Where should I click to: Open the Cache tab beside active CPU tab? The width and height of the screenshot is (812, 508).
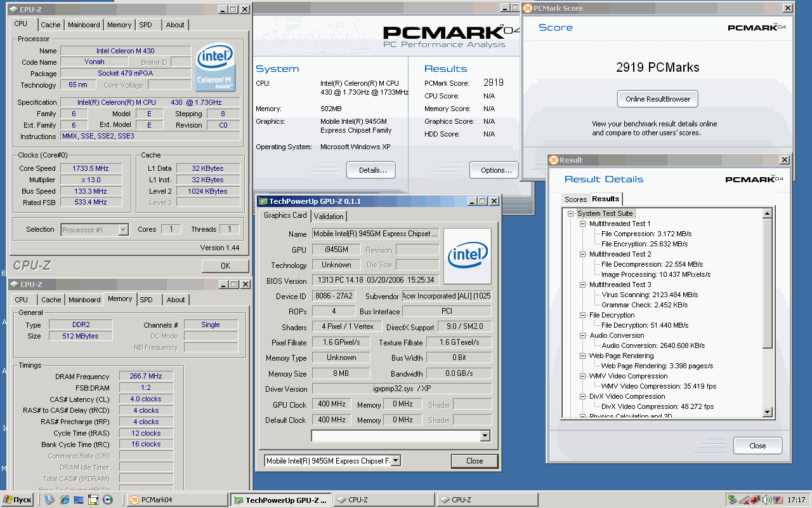tap(51, 25)
